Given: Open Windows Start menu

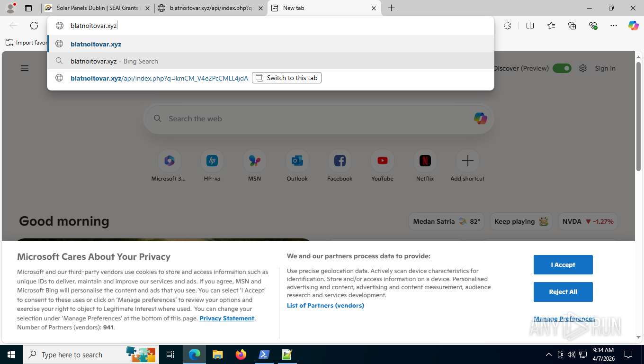Looking at the screenshot, I should (x=11, y=355).
